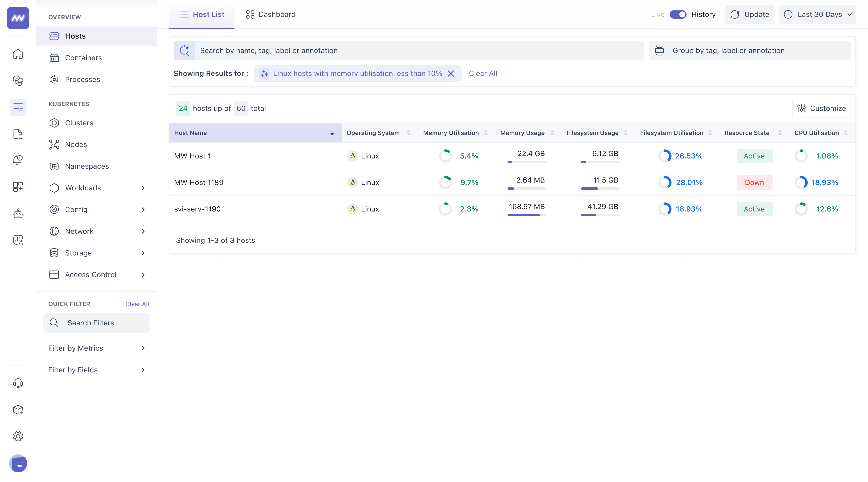Image resolution: width=868 pixels, height=482 pixels.
Task: Switch to the Dashboard tab
Action: [x=270, y=14]
